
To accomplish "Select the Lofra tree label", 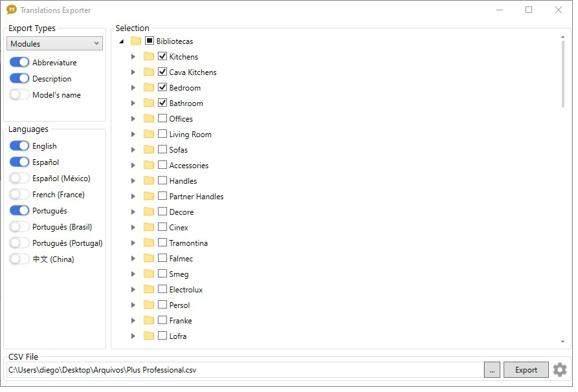I will [x=179, y=338].
